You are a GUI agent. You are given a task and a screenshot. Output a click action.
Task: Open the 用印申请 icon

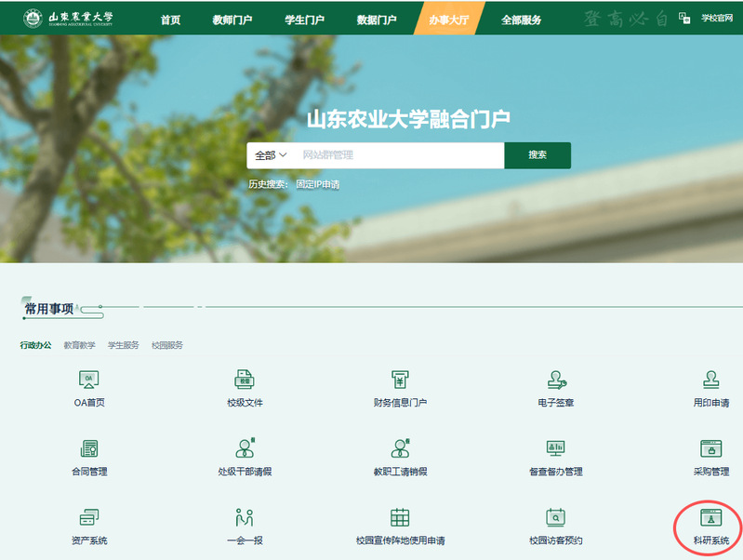pos(710,380)
